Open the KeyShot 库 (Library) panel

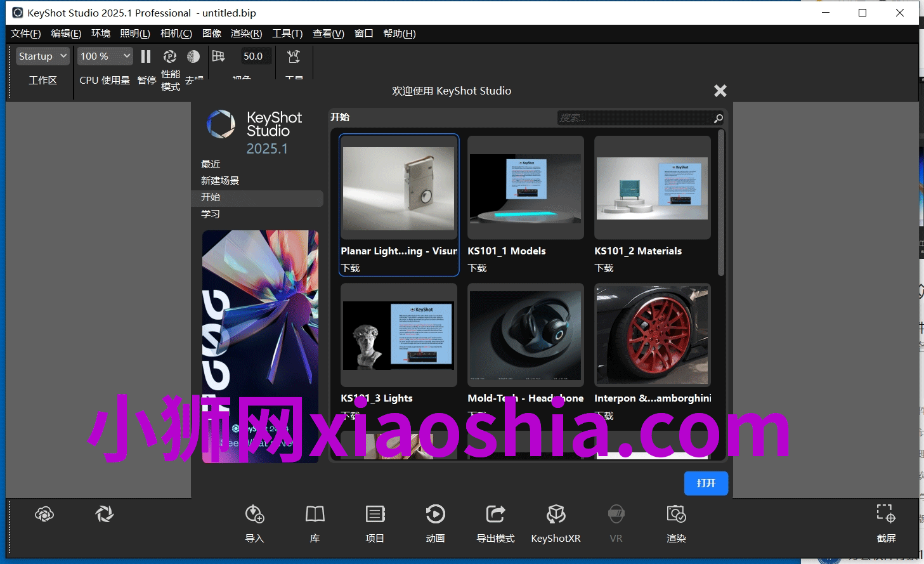coord(314,521)
